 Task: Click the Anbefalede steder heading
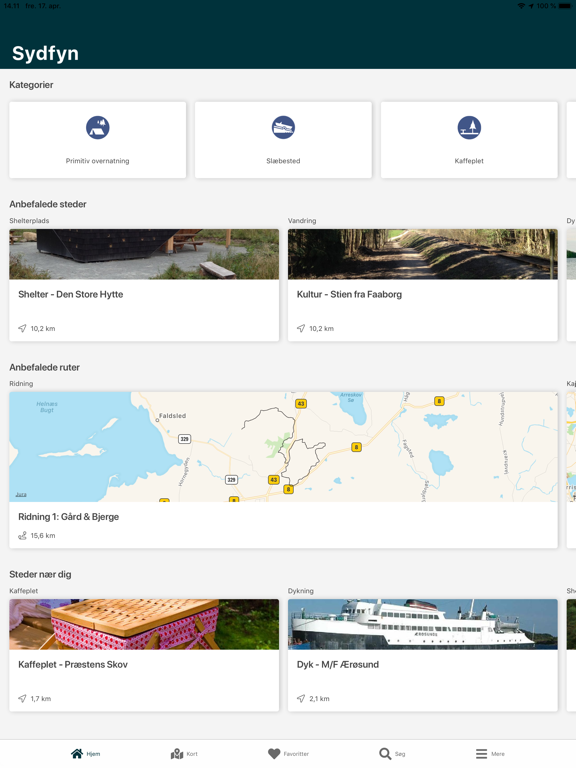(48, 204)
